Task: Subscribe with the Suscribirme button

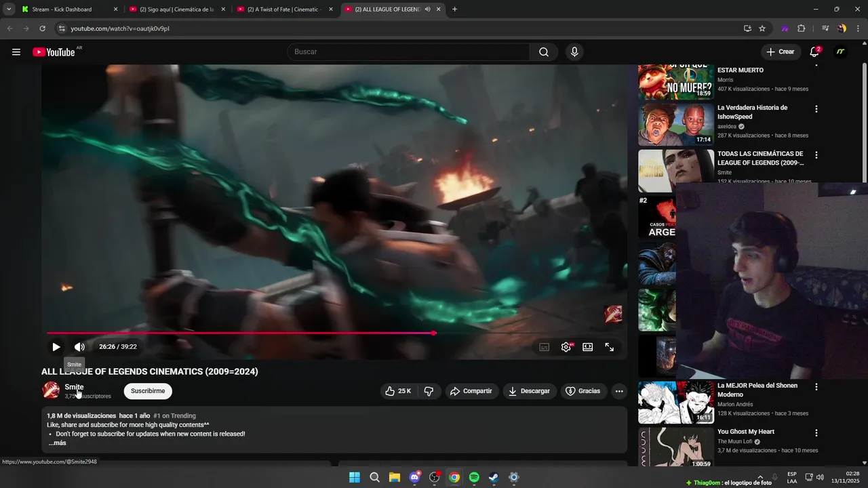Action: point(148,391)
